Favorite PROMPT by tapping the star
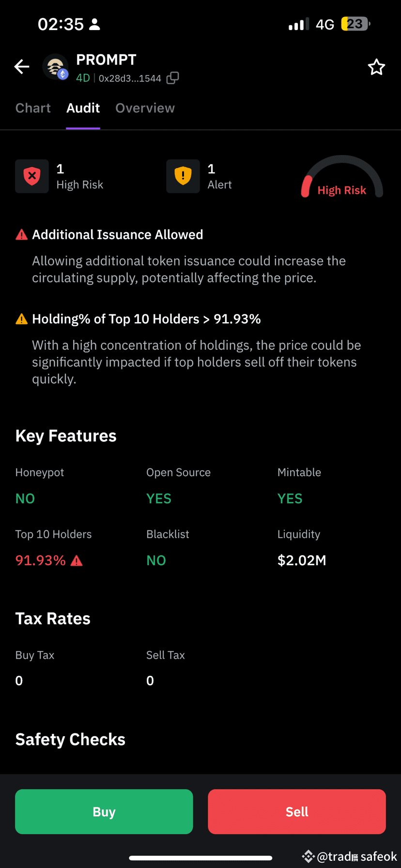Image resolution: width=401 pixels, height=868 pixels. click(376, 67)
